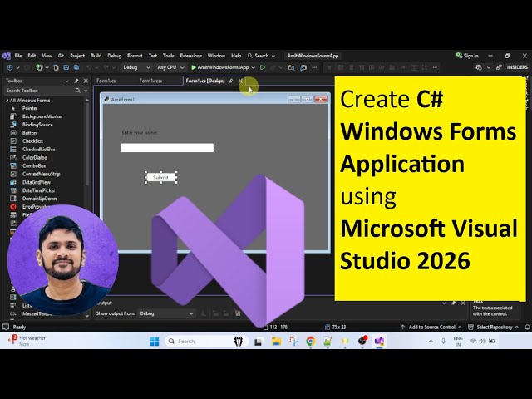Open Google Chrome from the taskbar

pos(310,342)
